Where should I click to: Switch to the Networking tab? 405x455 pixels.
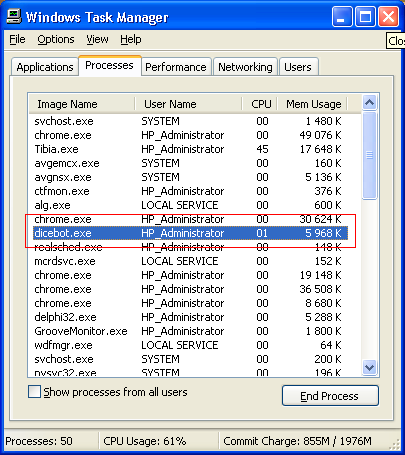245,67
